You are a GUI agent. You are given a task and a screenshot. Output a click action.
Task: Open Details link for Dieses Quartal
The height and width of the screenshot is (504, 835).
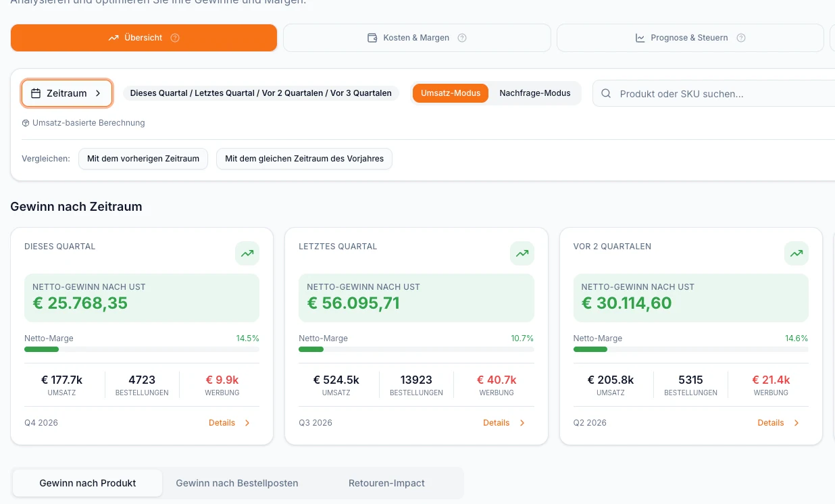(230, 423)
